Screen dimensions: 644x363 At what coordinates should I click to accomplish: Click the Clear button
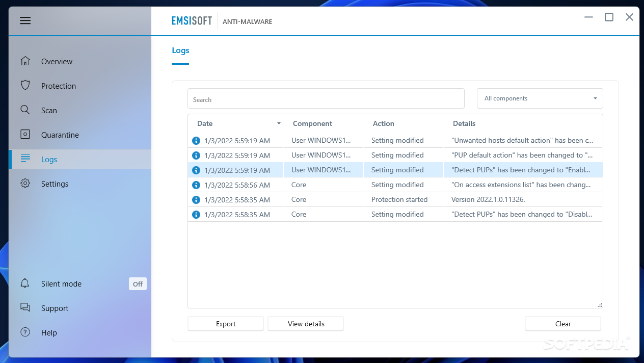(563, 324)
